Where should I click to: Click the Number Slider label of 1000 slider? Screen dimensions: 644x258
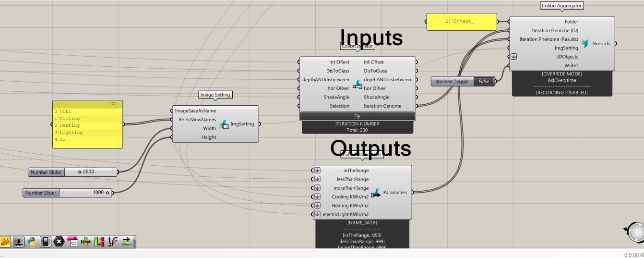(x=40, y=193)
